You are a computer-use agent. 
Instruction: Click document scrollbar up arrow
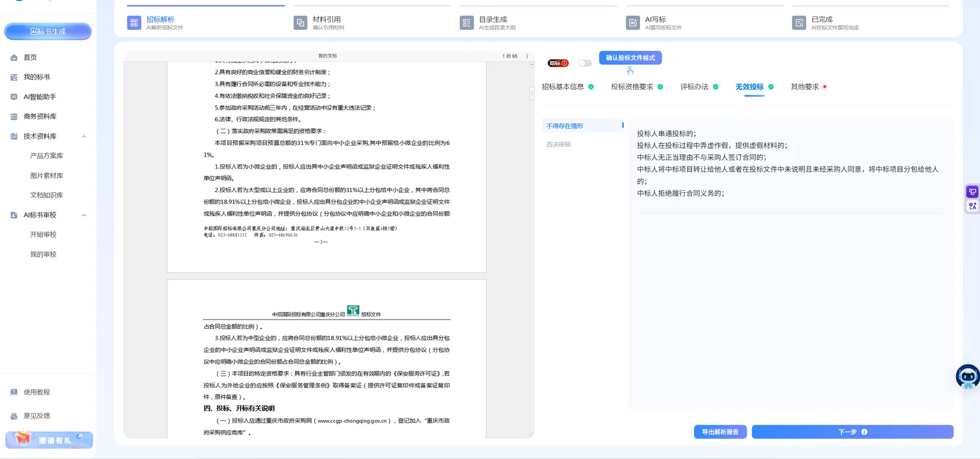[x=532, y=64]
